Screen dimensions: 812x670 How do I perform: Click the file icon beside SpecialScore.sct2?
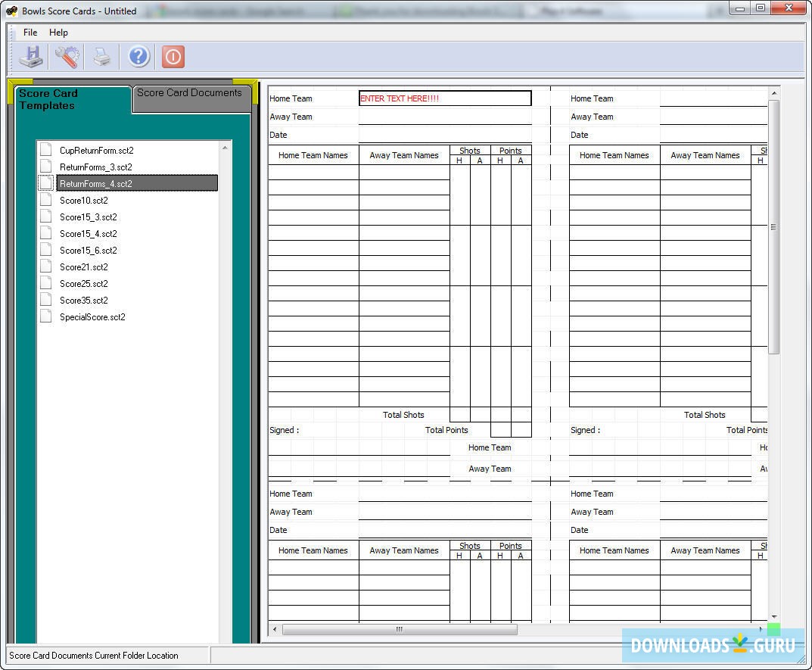(x=47, y=316)
